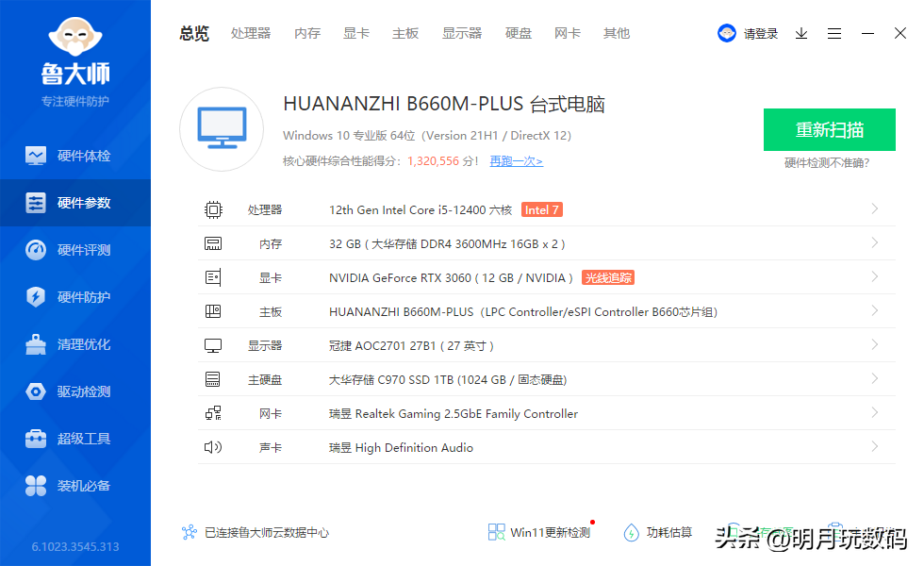
Task: Open 驱动检测 icon in sidebar
Action: pos(36,391)
